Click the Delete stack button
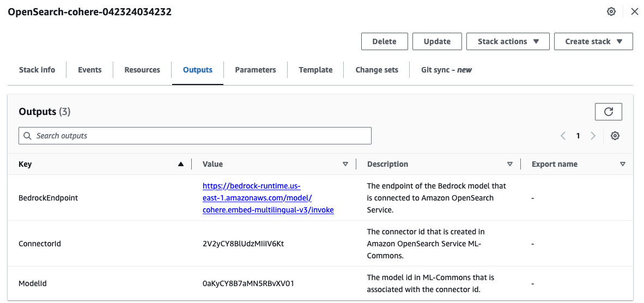The height and width of the screenshot is (303, 644). [x=384, y=41]
